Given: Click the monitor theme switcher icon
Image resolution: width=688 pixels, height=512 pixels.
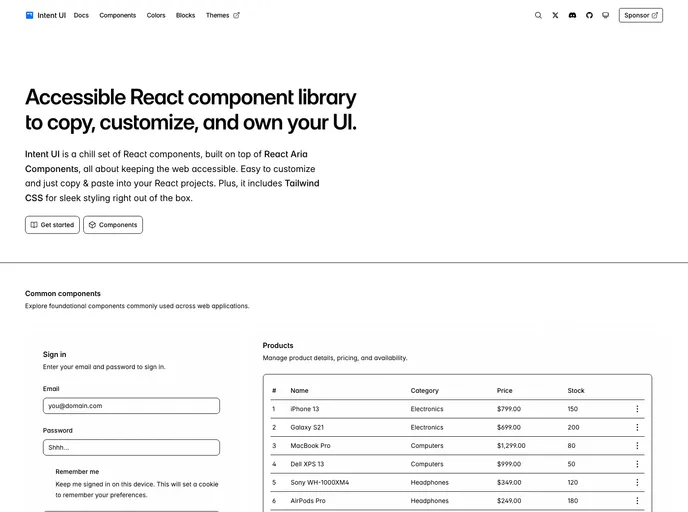Looking at the screenshot, I should (x=605, y=15).
